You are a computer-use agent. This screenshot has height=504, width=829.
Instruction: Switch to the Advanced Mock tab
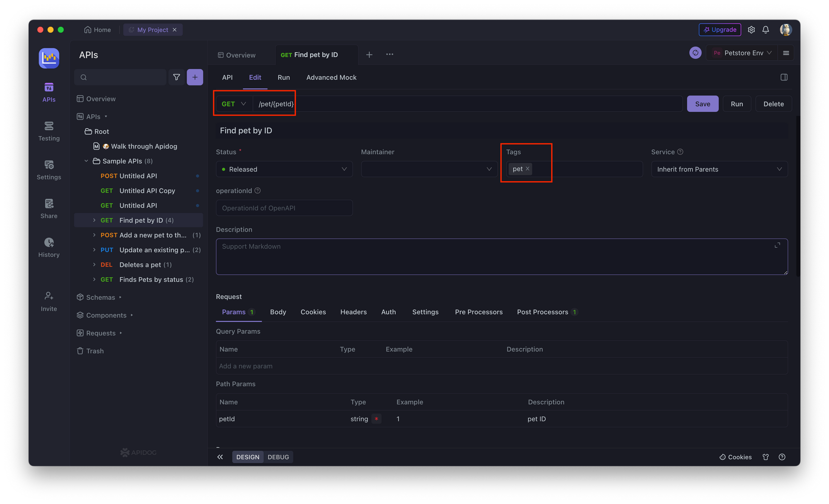coord(332,77)
